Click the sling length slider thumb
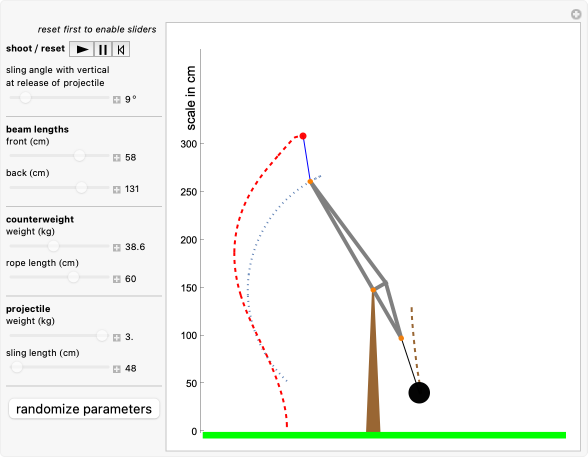588x458 pixels. click(x=17, y=367)
